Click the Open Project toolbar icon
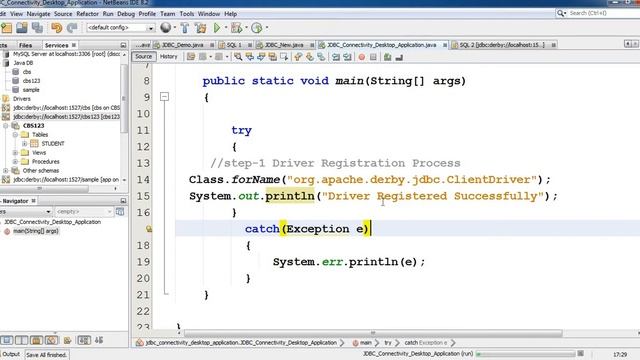The width and height of the screenshot is (640, 360). click(22, 28)
